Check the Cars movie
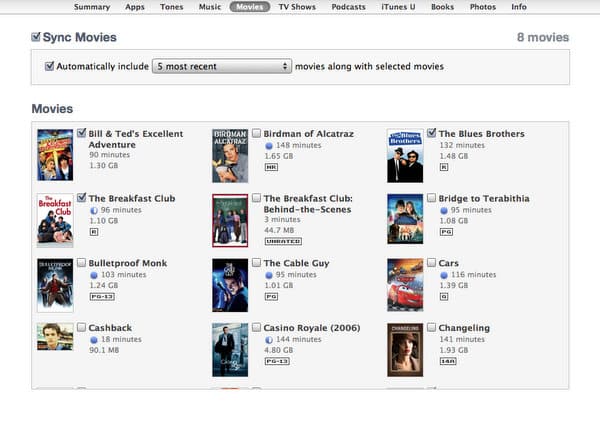 [x=431, y=262]
